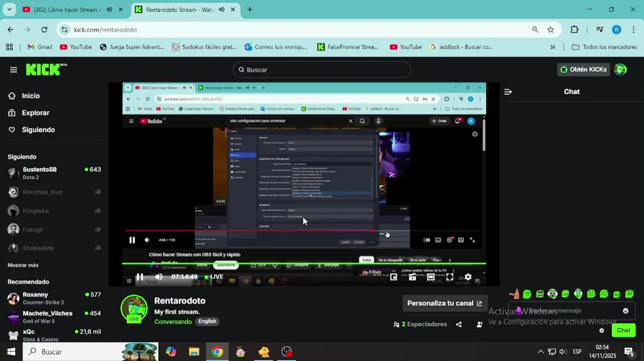Click the Chrome zoom magnifier icon in the address bar

coord(536,30)
